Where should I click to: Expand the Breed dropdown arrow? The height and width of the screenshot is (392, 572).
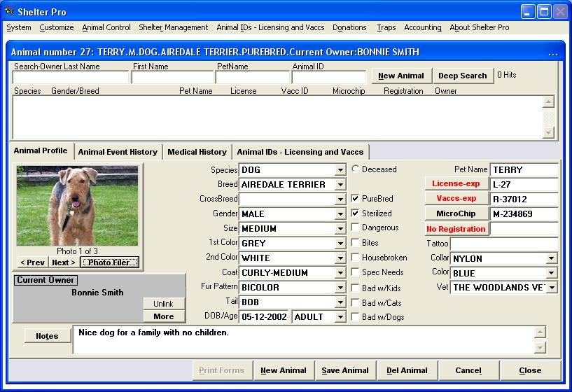340,185
